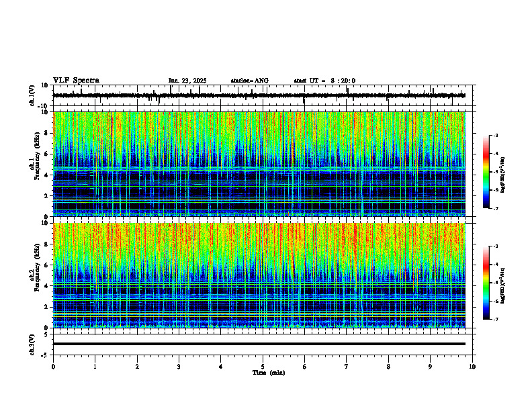Click the ch.2 spectrogram color scale bar
532x411 pixels.
(x=486, y=283)
